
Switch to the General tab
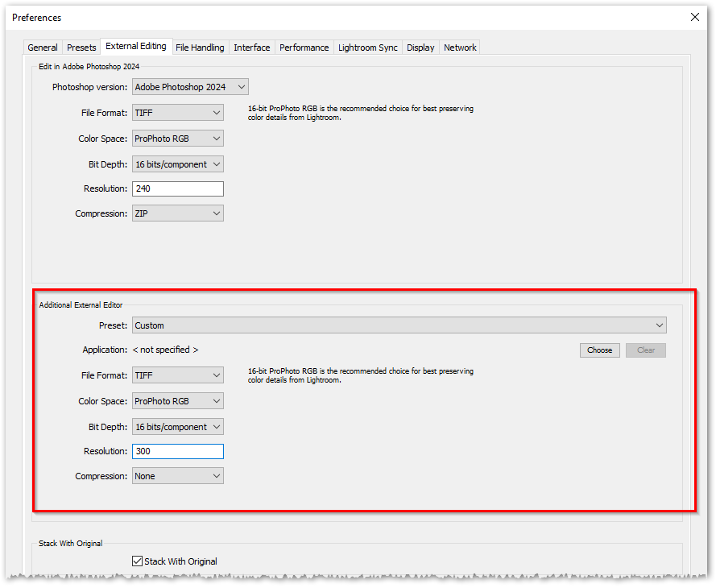coord(42,47)
